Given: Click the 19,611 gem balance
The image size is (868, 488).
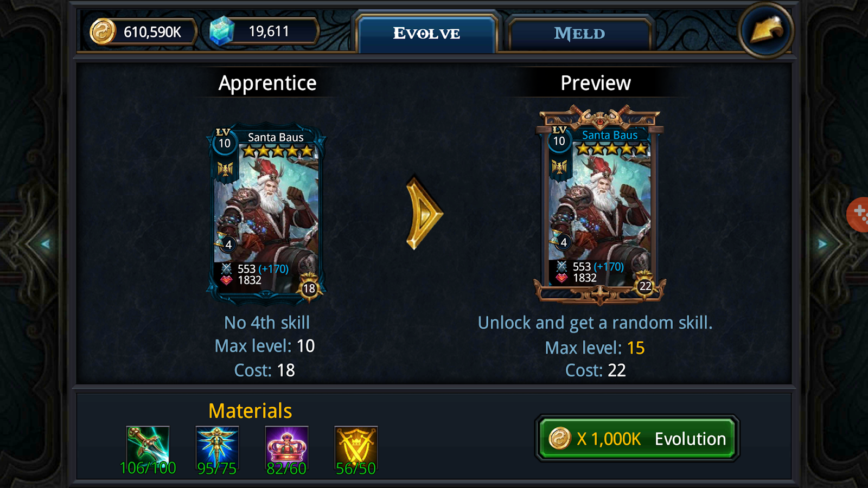Looking at the screenshot, I should pos(269,31).
